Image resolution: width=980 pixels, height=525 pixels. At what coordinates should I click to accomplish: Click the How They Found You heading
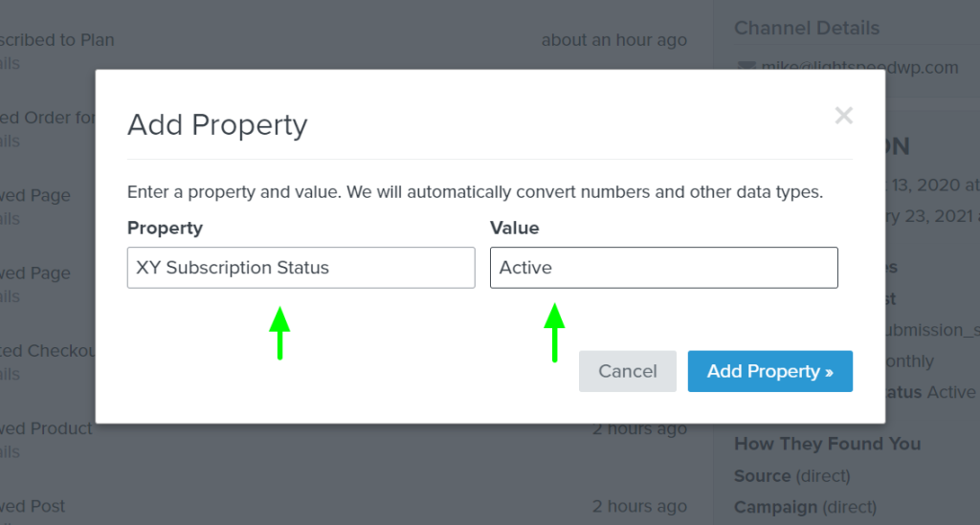coord(827,444)
